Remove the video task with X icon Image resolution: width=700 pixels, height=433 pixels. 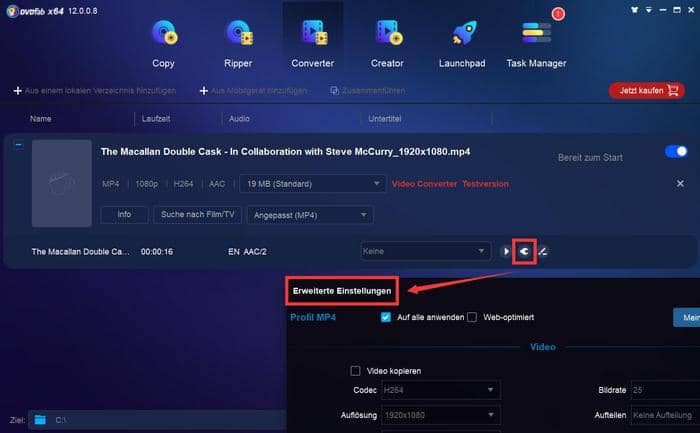(680, 183)
